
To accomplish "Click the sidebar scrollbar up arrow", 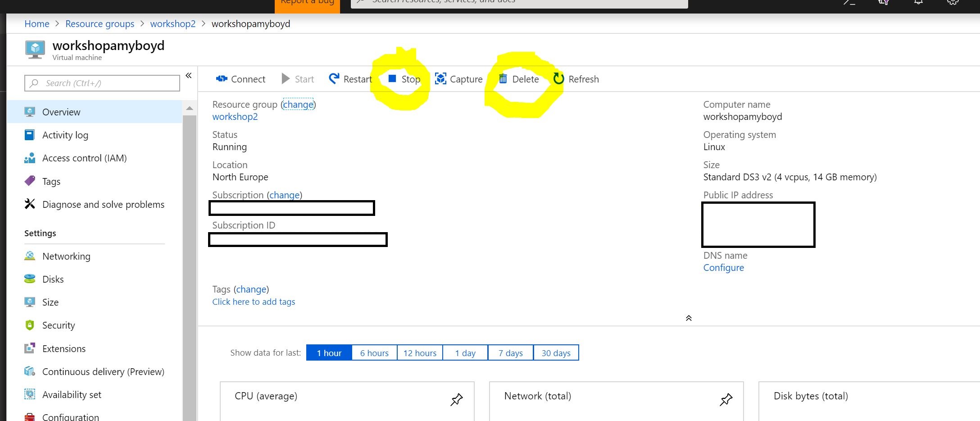I will pos(190,108).
